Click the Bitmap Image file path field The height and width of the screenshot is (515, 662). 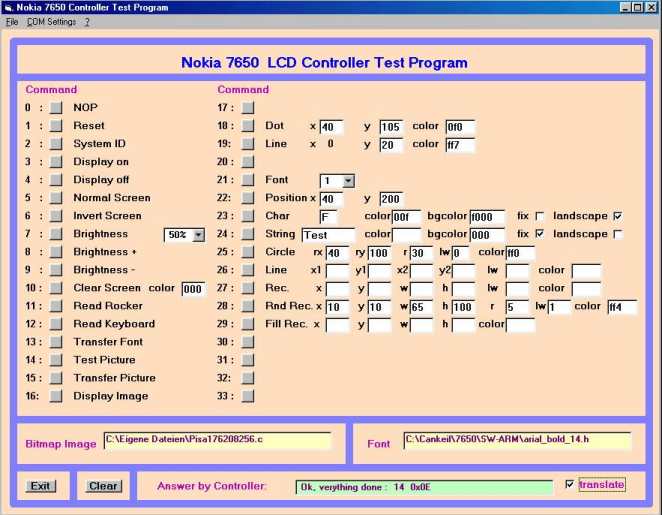(216, 441)
